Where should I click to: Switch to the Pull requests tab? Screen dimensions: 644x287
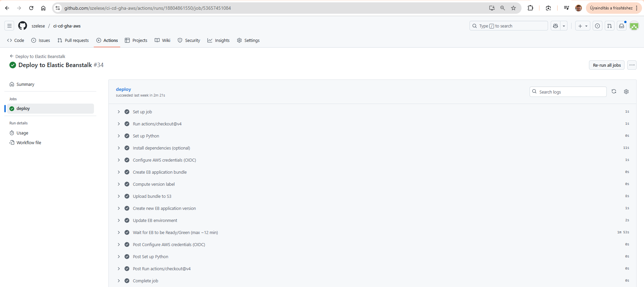(x=73, y=40)
